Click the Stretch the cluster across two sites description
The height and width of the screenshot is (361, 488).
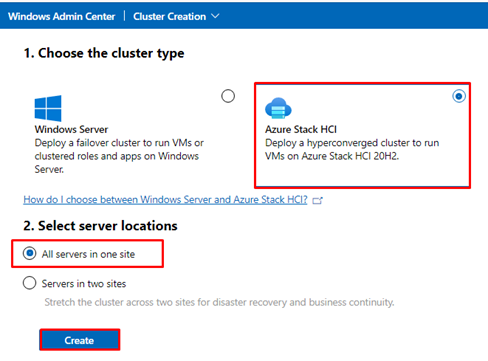pyautogui.click(x=219, y=302)
